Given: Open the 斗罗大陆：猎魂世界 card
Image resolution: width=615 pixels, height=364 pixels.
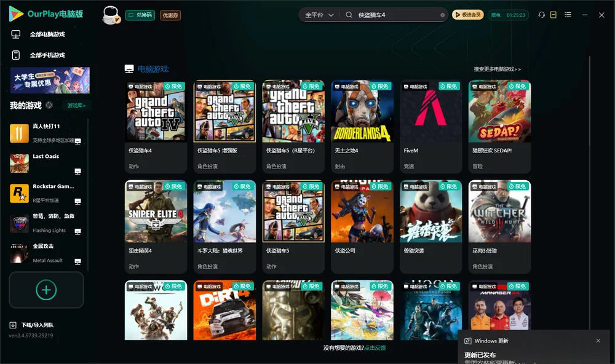Looking at the screenshot, I should (224, 227).
